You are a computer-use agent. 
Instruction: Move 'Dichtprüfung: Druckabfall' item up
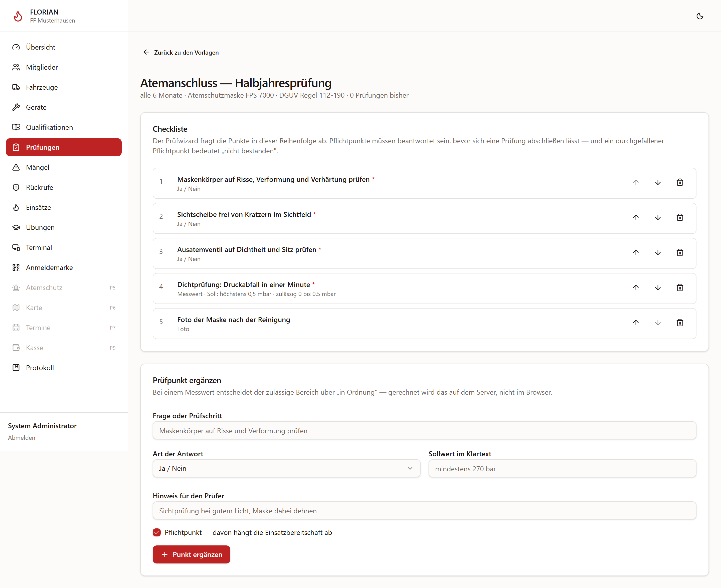click(x=636, y=287)
